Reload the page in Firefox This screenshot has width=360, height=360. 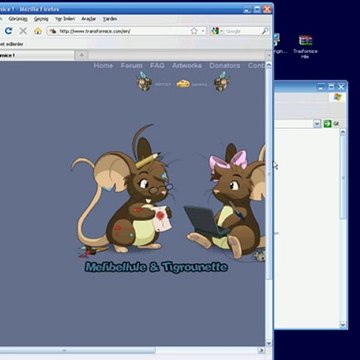(8, 31)
